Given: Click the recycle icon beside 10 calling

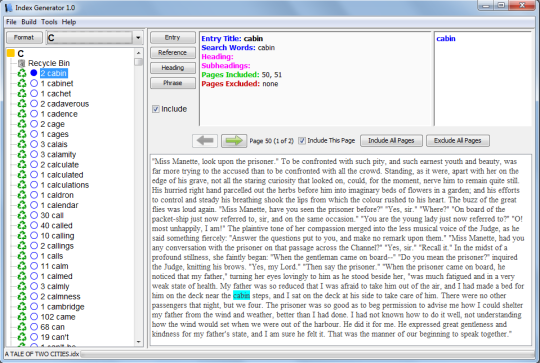Looking at the screenshot, I should coord(22,236).
